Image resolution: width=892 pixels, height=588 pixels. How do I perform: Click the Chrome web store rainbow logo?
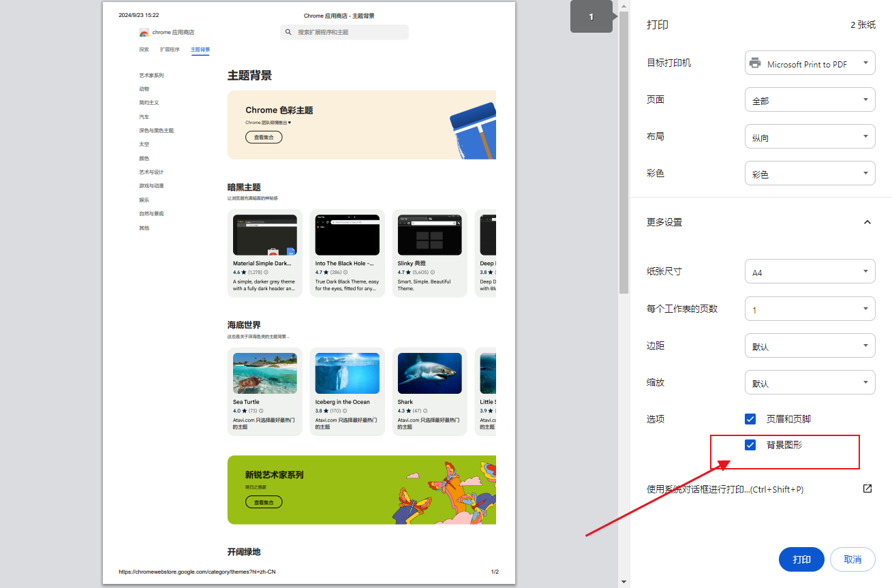click(x=144, y=32)
